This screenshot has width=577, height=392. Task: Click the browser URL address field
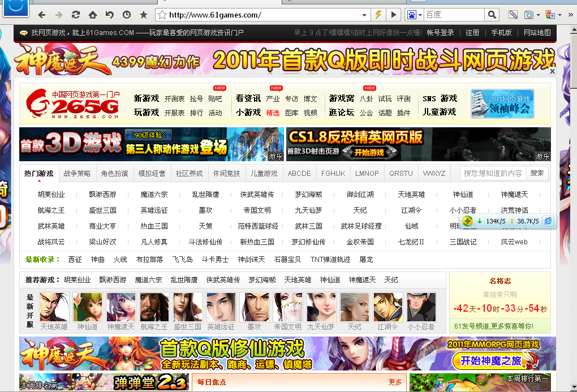tap(263, 15)
